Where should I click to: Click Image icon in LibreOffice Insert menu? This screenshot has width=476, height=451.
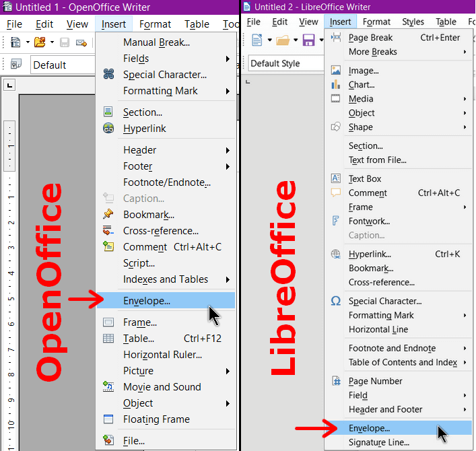[x=336, y=70]
